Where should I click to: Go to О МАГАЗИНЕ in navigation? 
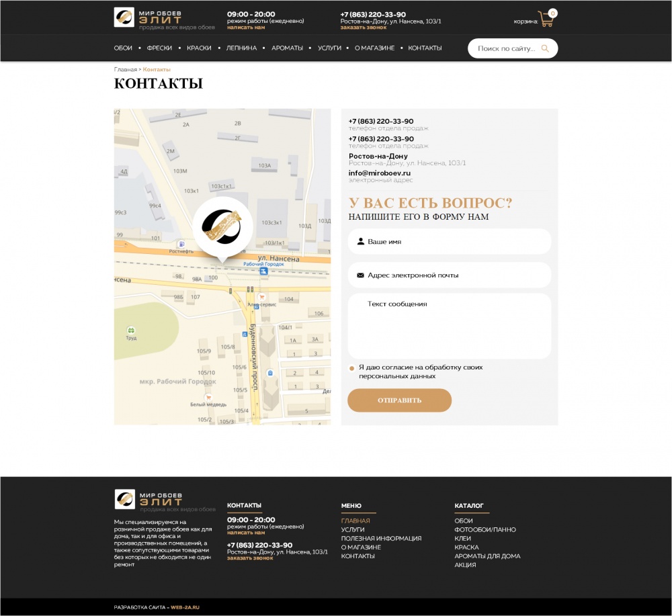(374, 48)
